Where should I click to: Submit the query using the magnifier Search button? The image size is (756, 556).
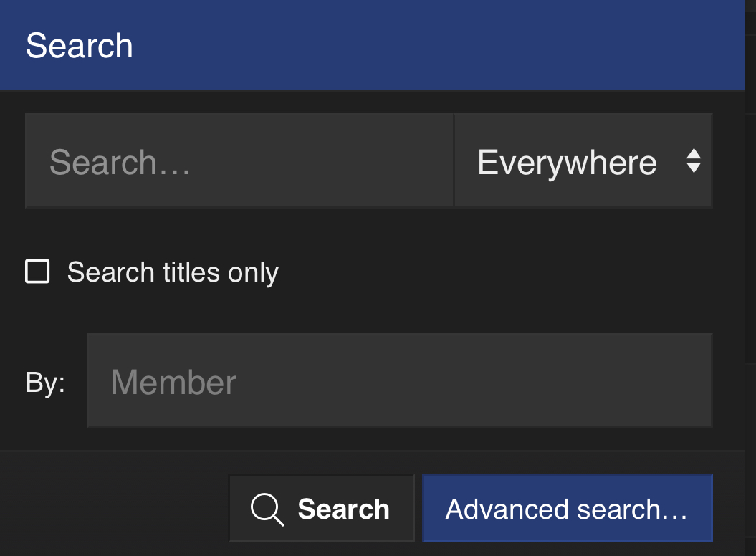tap(321, 509)
